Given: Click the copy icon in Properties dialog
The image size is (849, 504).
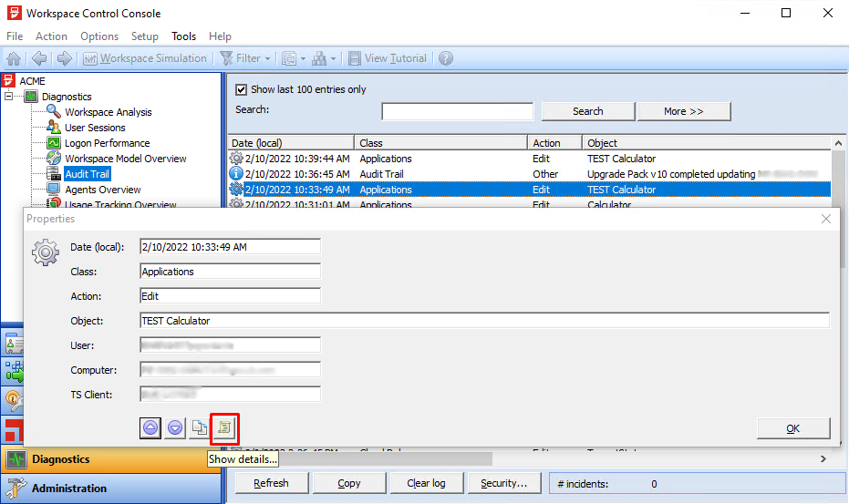Looking at the screenshot, I should (199, 427).
